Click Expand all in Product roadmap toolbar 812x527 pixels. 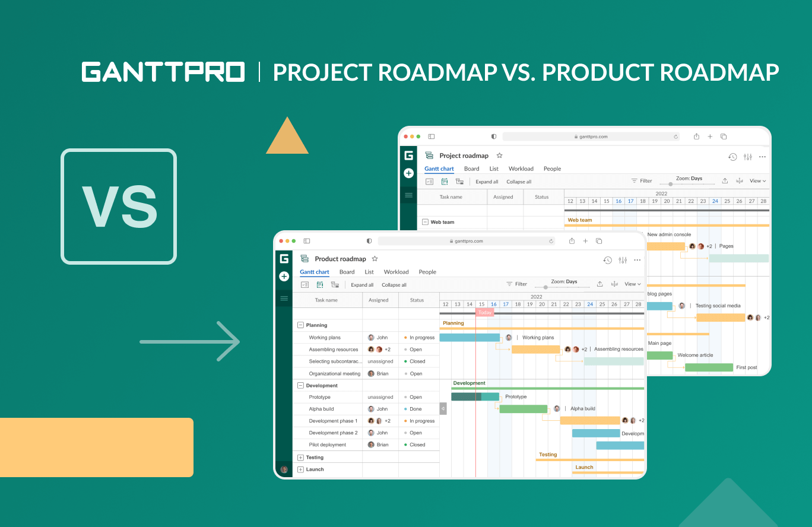362,285
